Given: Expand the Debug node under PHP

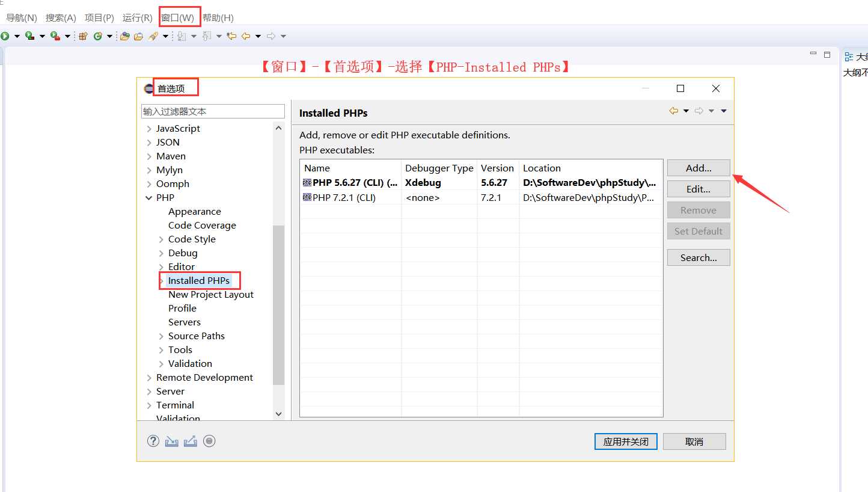Looking at the screenshot, I should [161, 253].
